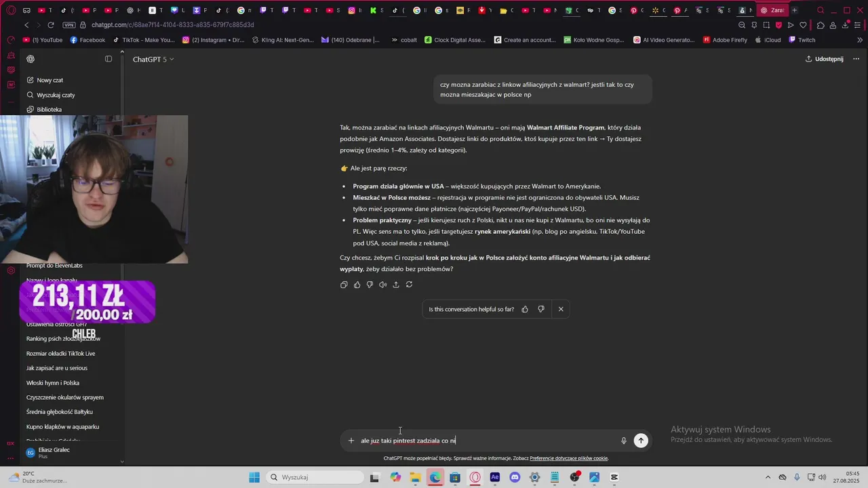This screenshot has width=868, height=488.
Task: Open Facebook bookmark
Action: tap(87, 40)
